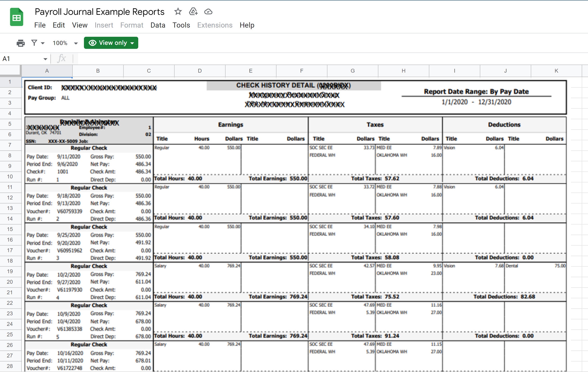The image size is (588, 372).
Task: Click pay date 10/16/2020
Action: (x=70, y=353)
